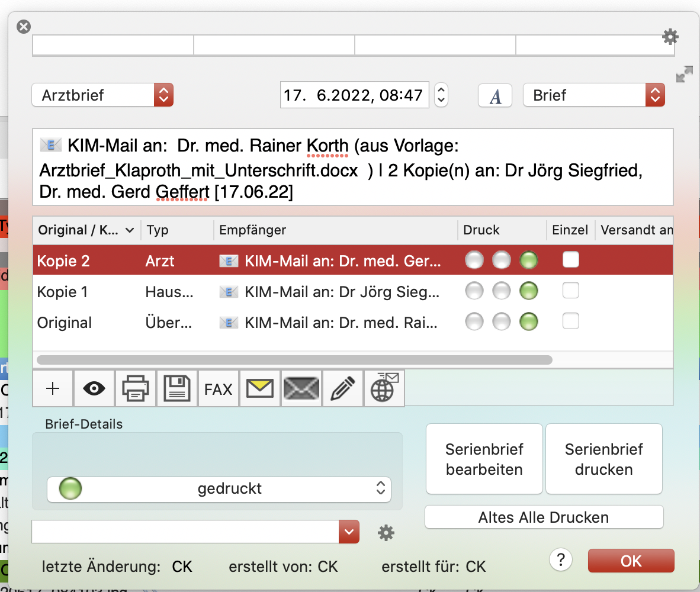
Task: Click the floppy disk save icon
Action: pos(177,388)
